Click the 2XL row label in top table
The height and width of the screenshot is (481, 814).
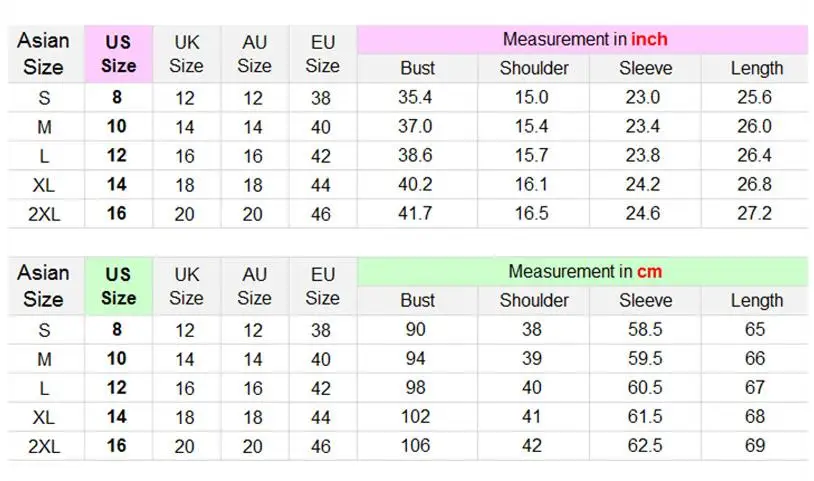[43, 214]
